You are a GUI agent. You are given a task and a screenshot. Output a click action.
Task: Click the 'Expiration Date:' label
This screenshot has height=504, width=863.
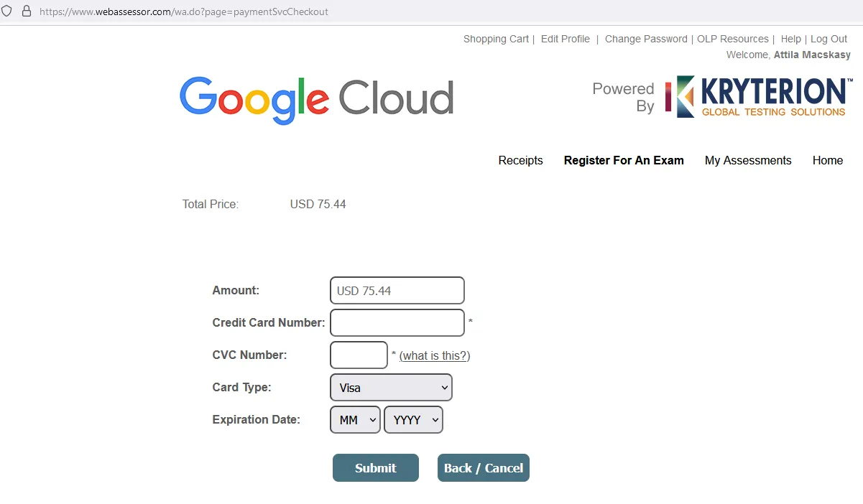(257, 419)
